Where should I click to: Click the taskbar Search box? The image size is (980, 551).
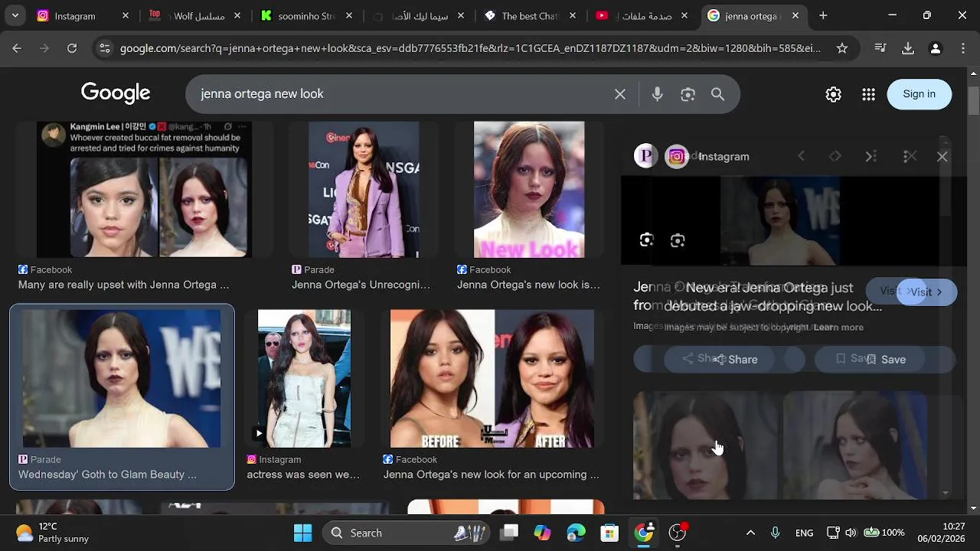[x=407, y=533]
